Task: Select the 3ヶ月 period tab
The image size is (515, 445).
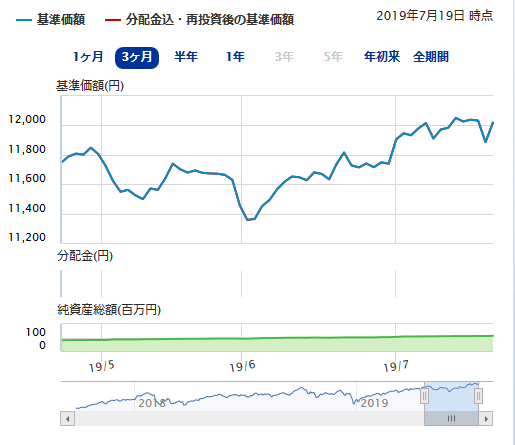Action: 137,58
